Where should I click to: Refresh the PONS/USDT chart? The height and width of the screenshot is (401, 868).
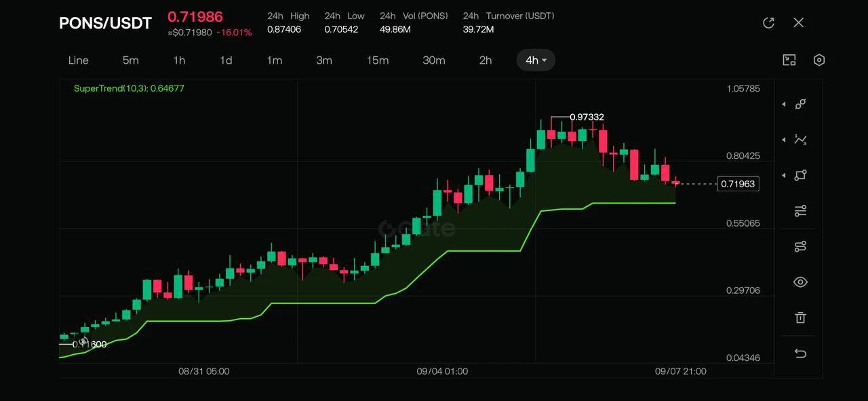click(x=768, y=22)
